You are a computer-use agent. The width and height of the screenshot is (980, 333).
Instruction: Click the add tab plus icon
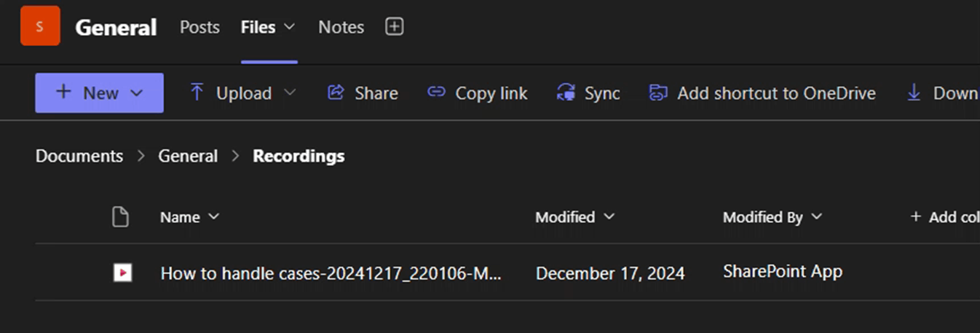click(x=394, y=27)
